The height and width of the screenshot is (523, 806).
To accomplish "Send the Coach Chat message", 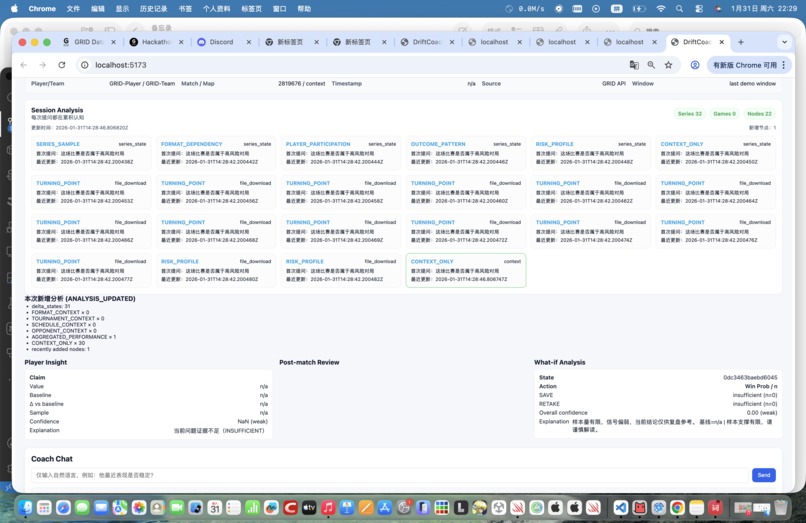I will click(x=763, y=475).
